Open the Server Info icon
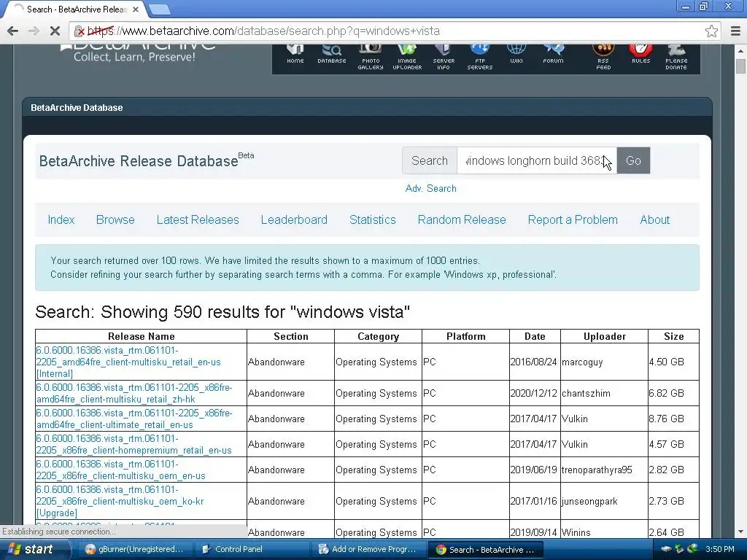 pos(443,57)
